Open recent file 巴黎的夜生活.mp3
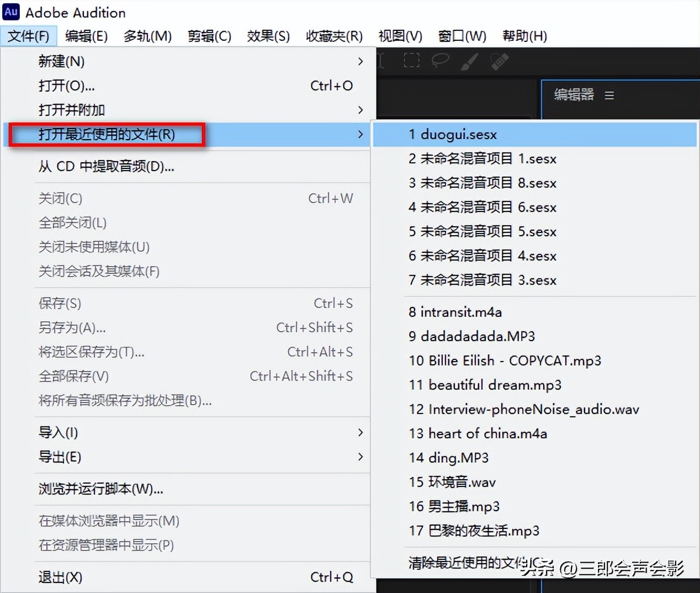 (x=534, y=531)
